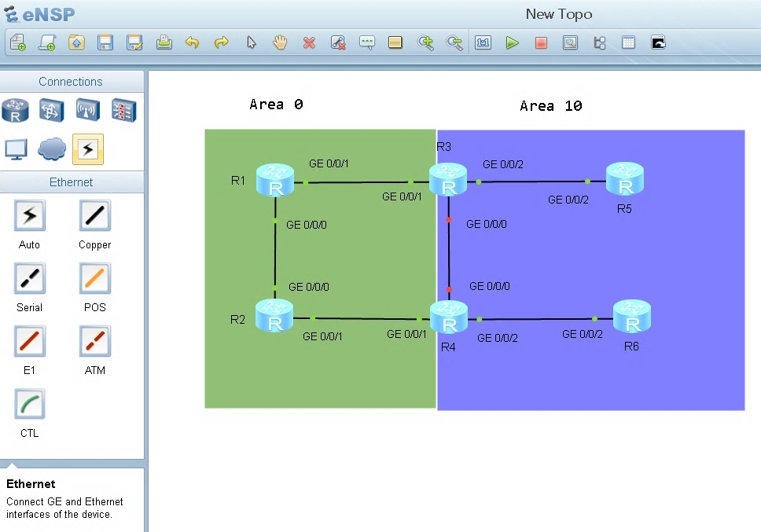This screenshot has height=532, width=761.
Task: Show all interfaces icon in toolbar
Action: (x=599, y=42)
